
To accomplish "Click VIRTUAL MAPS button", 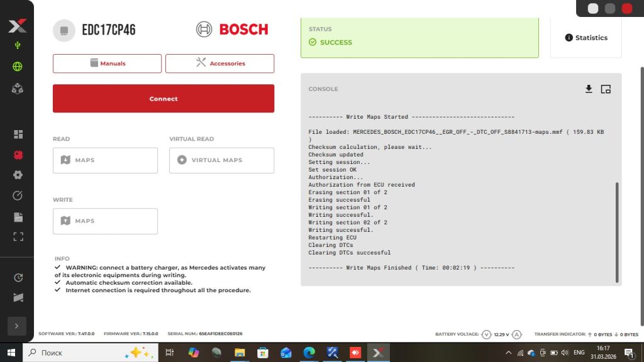I will pos(222,160).
